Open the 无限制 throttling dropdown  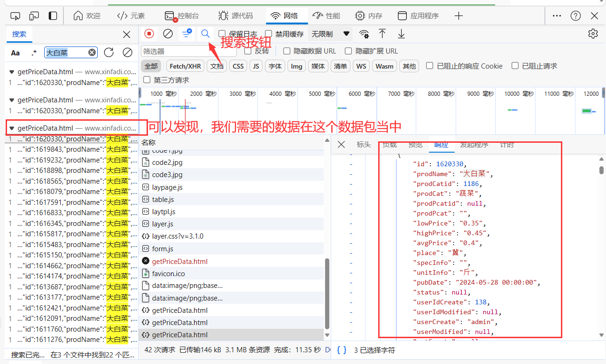331,34
